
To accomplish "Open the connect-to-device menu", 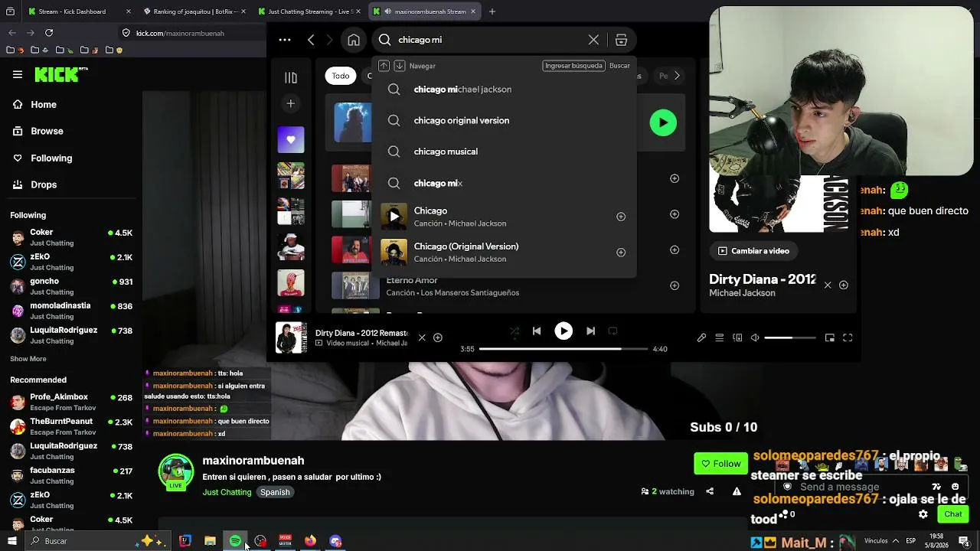I will (x=737, y=337).
